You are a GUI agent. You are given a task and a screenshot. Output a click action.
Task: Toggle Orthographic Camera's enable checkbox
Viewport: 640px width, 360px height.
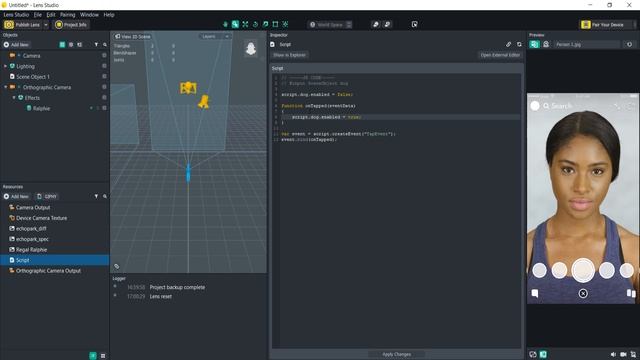coord(104,87)
